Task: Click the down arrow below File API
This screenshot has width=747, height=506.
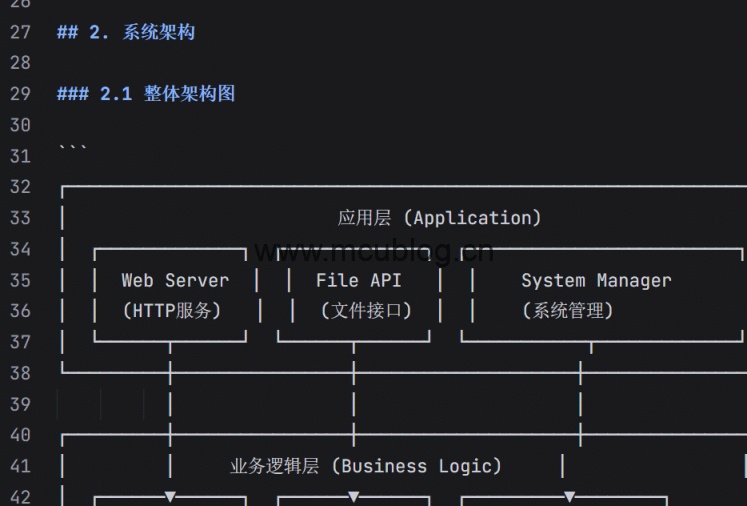Action: 354,496
